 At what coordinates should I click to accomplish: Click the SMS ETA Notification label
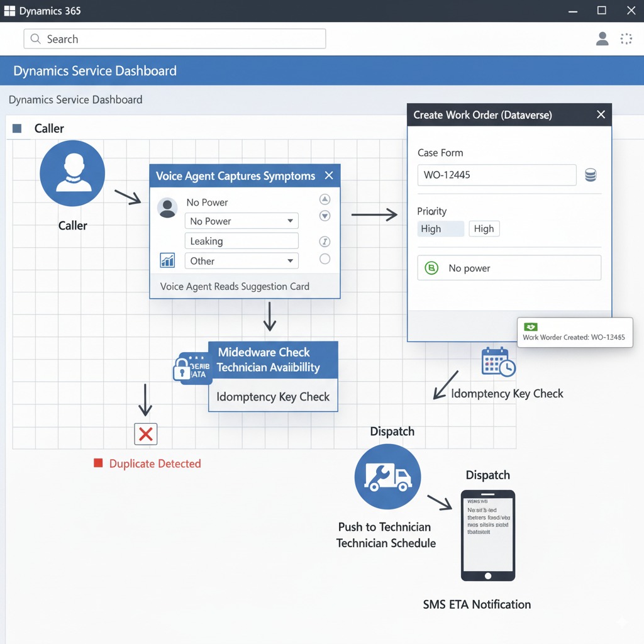477,604
